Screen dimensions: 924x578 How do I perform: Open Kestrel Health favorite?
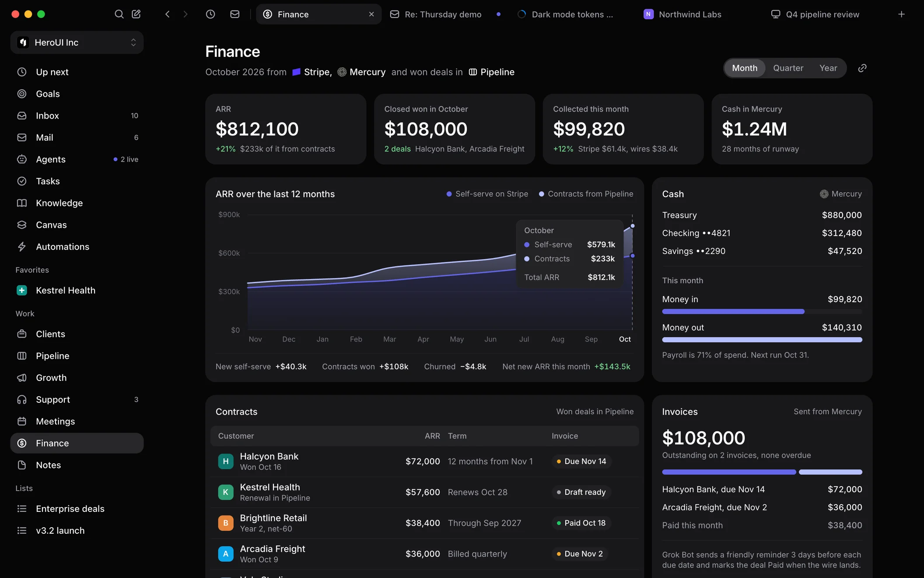tap(77, 290)
